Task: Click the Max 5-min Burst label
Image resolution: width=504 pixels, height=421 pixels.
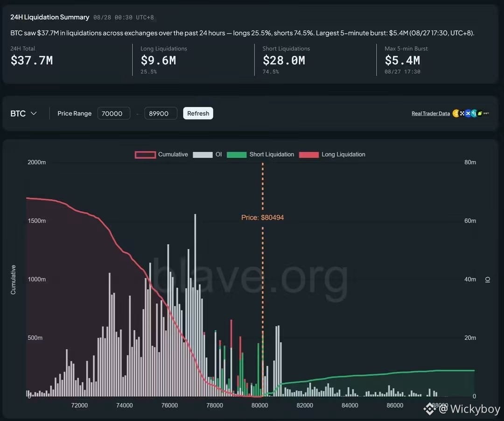Action: pos(406,49)
